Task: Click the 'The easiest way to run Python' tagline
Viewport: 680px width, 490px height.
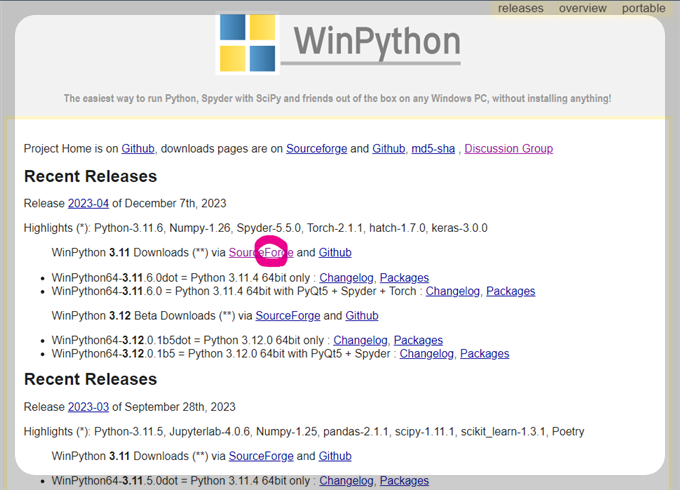Action: 337,98
